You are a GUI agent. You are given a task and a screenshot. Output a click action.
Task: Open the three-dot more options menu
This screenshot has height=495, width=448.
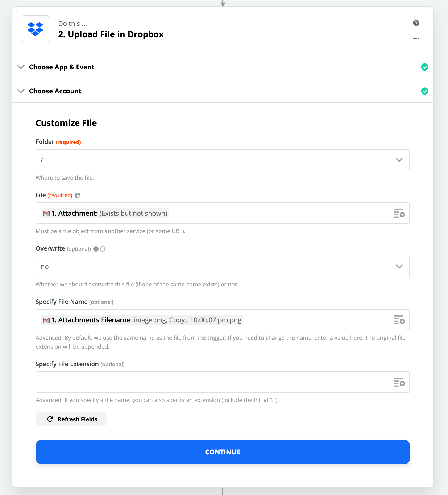[x=416, y=38]
